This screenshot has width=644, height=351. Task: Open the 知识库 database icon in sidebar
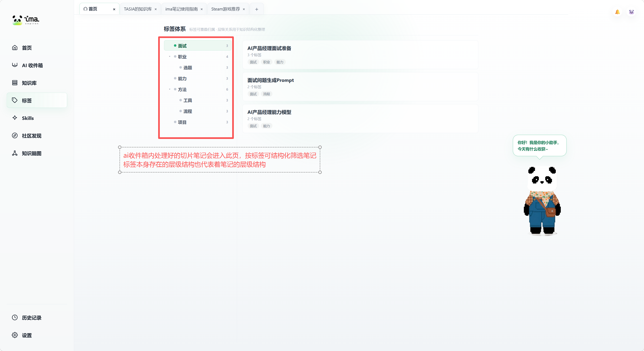click(x=15, y=83)
